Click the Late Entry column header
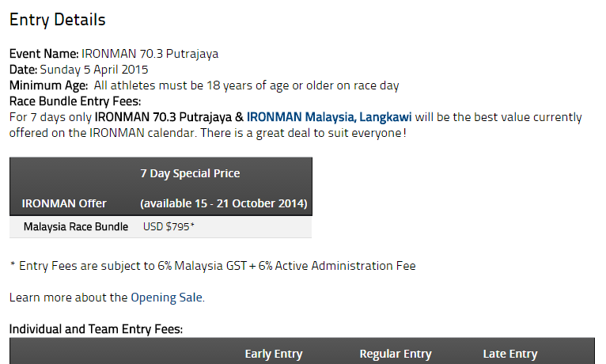The height and width of the screenshot is (364, 606). click(510, 354)
